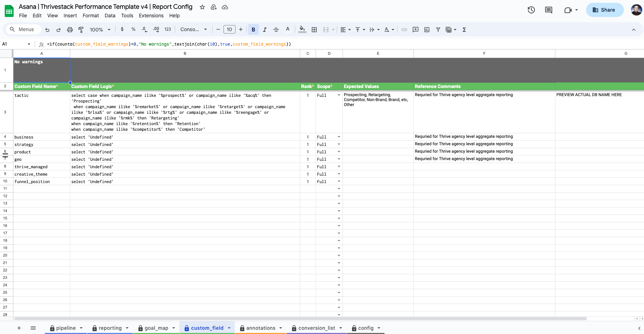Click the font size input field
Viewport: 644px width, 334px height.
(229, 30)
